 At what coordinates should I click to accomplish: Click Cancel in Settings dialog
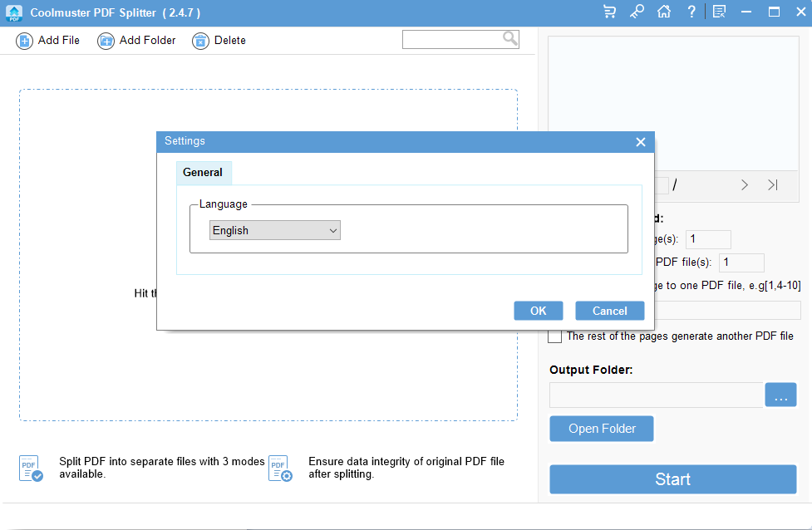coord(609,311)
